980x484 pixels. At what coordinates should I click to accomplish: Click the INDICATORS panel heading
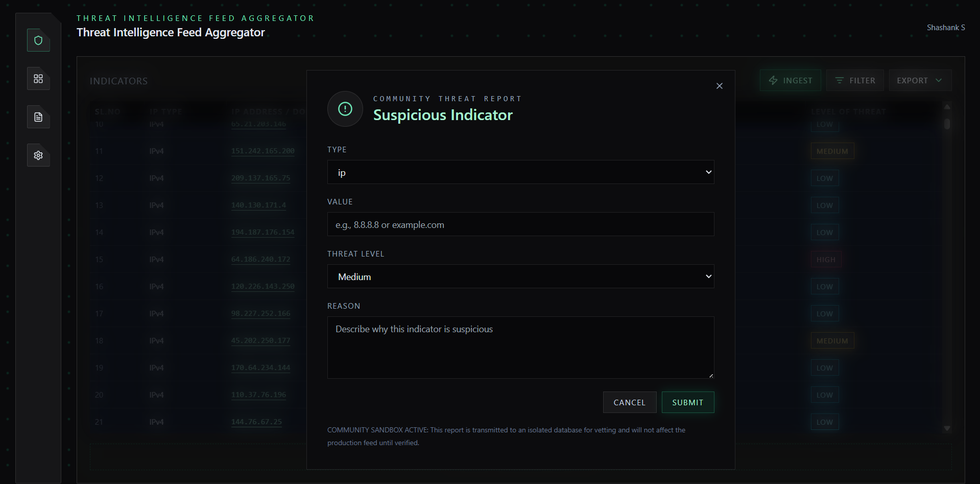(118, 81)
